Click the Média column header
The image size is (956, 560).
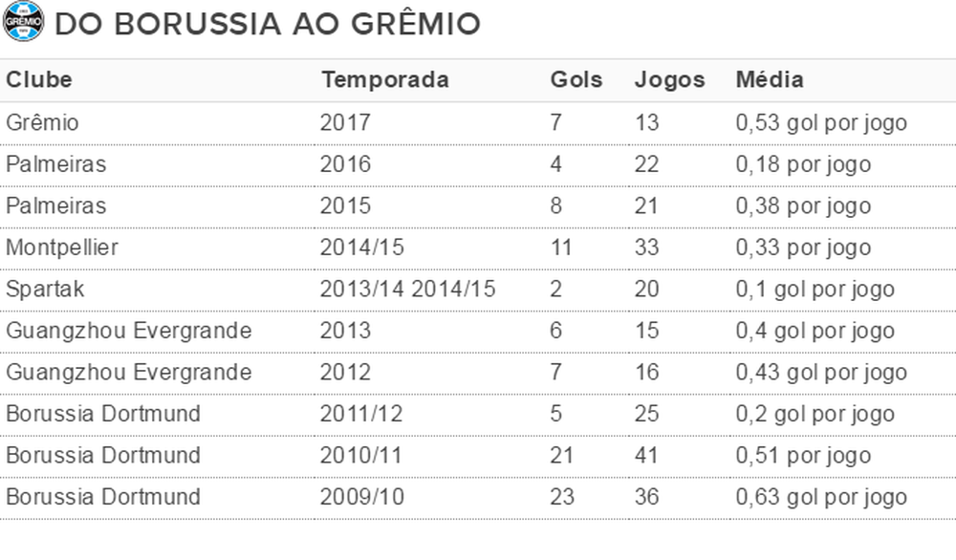[770, 80]
